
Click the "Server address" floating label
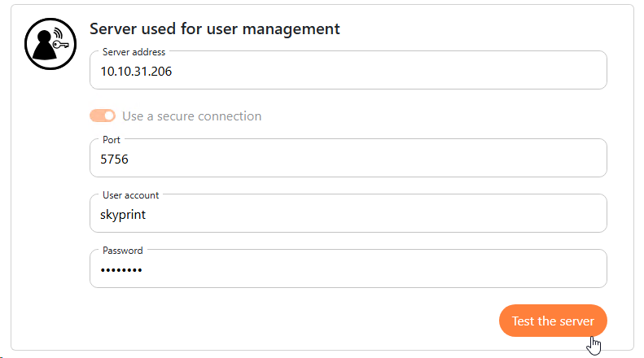click(x=134, y=52)
